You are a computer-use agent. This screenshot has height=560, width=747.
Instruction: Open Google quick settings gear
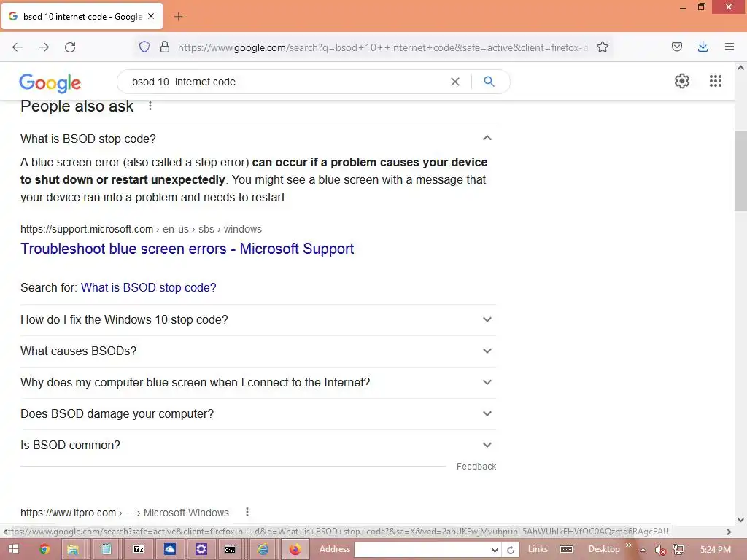click(x=682, y=81)
